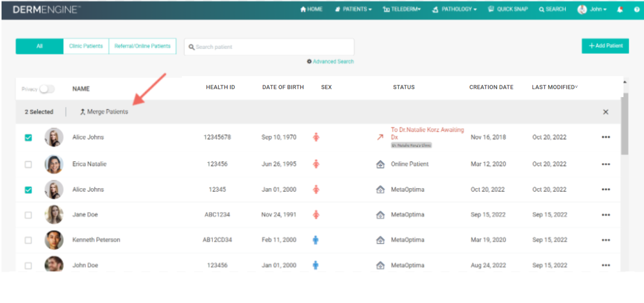644x303 pixels.
Task: Toggle the Last Modified sort order
Action: click(555, 87)
